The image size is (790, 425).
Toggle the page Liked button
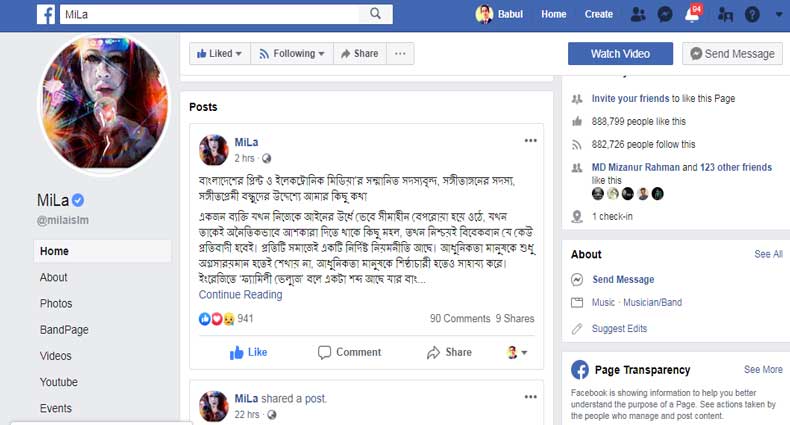pos(219,53)
